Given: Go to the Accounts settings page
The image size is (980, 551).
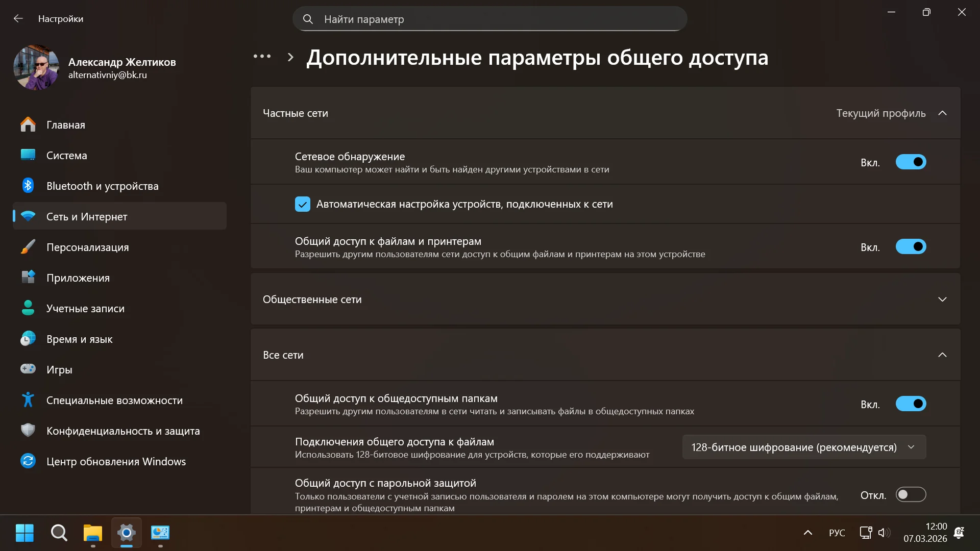Looking at the screenshot, I should [x=85, y=309].
